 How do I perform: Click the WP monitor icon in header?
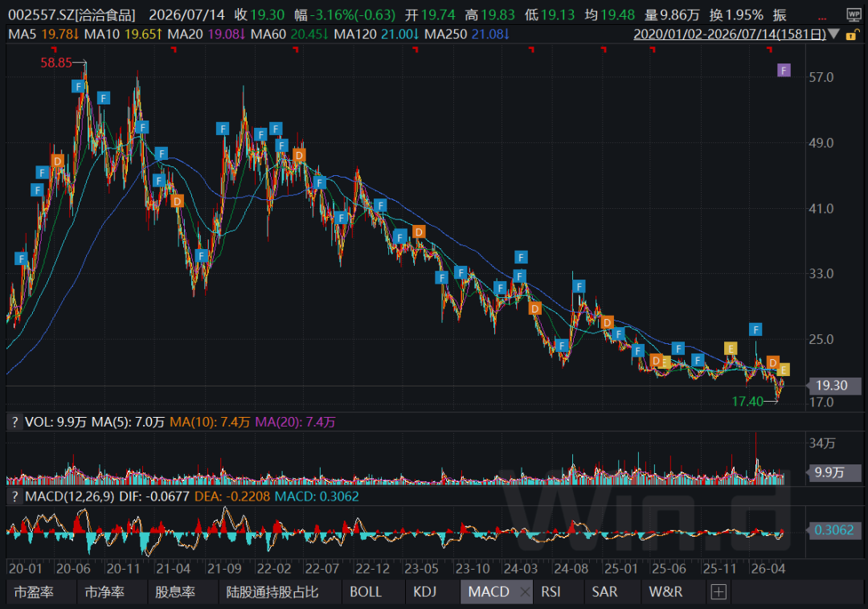854,15
